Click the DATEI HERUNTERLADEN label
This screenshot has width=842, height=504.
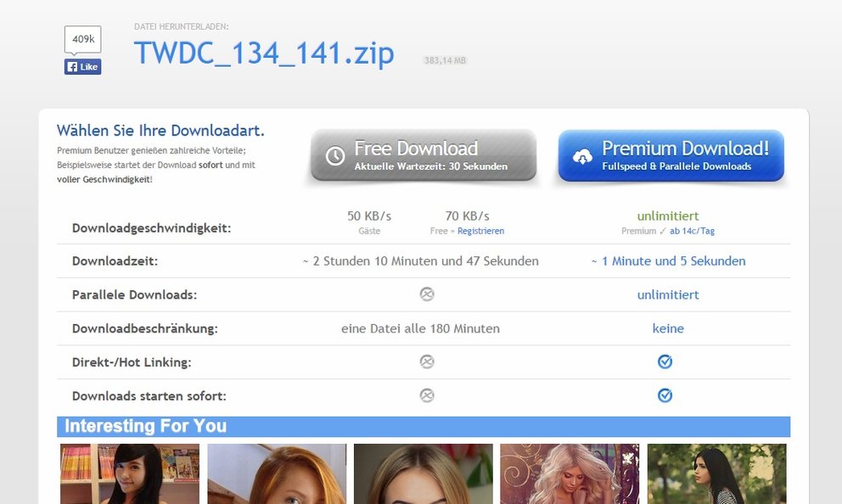click(x=182, y=26)
